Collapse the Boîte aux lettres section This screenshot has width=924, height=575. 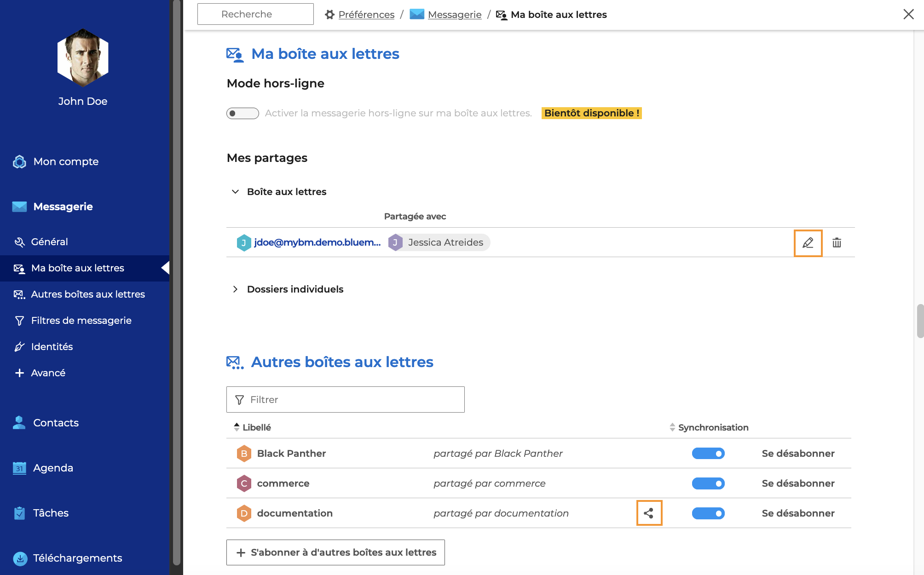click(x=235, y=192)
